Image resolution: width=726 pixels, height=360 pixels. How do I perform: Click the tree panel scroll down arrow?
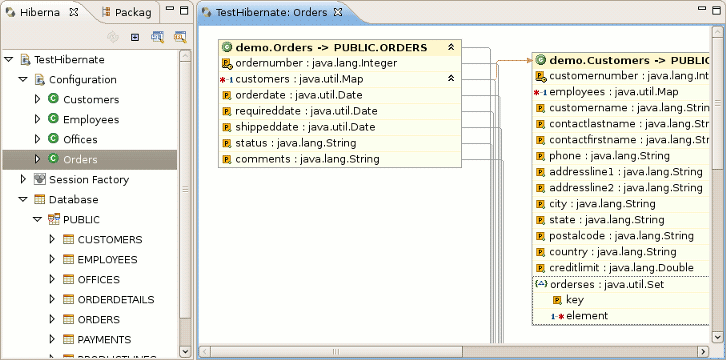point(185,352)
